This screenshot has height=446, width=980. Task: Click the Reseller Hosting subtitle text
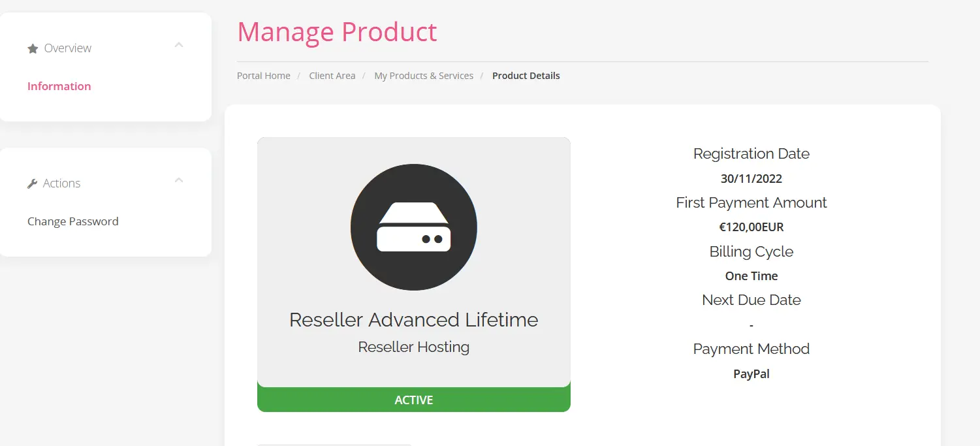coord(414,347)
